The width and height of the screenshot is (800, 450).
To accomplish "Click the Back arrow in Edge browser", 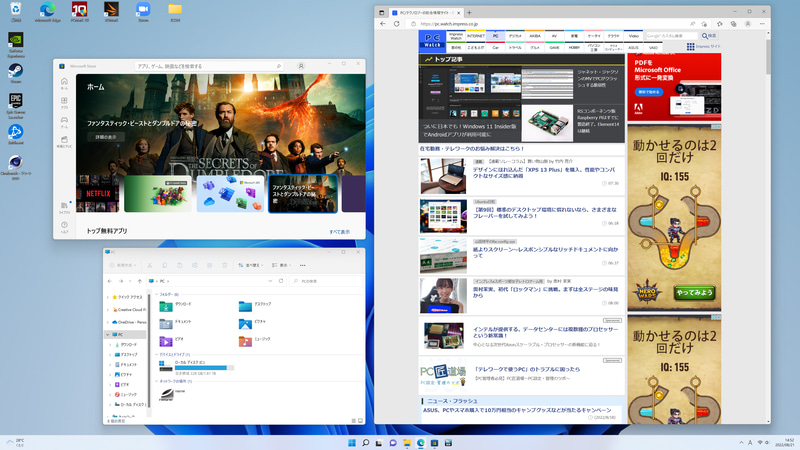I will pyautogui.click(x=383, y=24).
